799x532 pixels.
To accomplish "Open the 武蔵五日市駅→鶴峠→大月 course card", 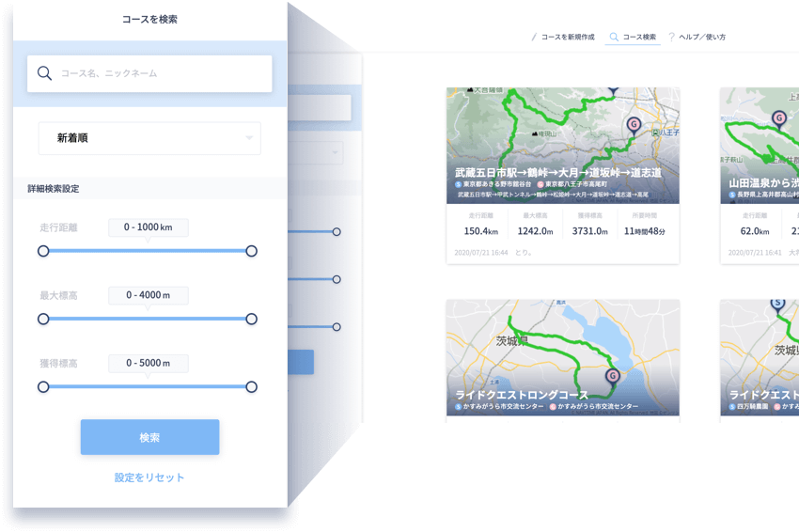I will (562, 176).
